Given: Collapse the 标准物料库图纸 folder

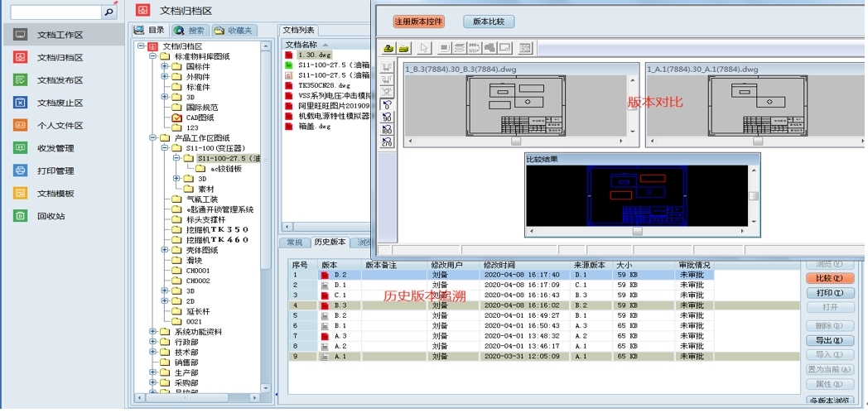Looking at the screenshot, I should tap(152, 56).
